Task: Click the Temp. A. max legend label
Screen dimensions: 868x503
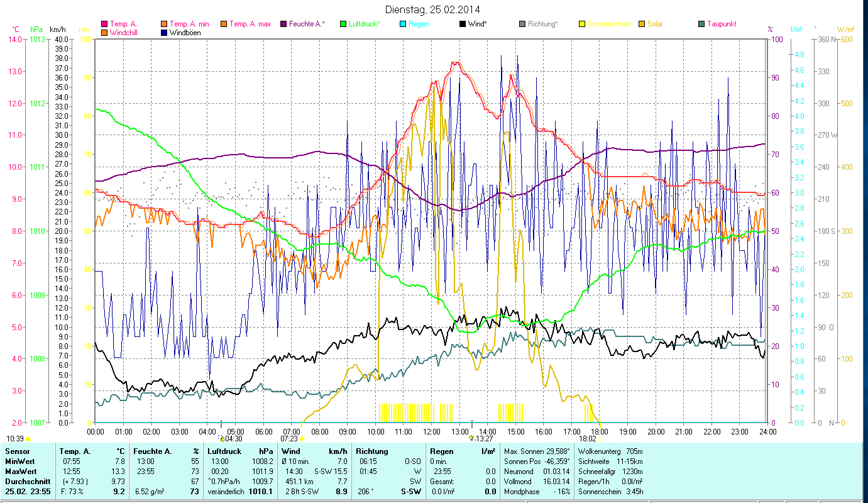Action: tap(250, 25)
